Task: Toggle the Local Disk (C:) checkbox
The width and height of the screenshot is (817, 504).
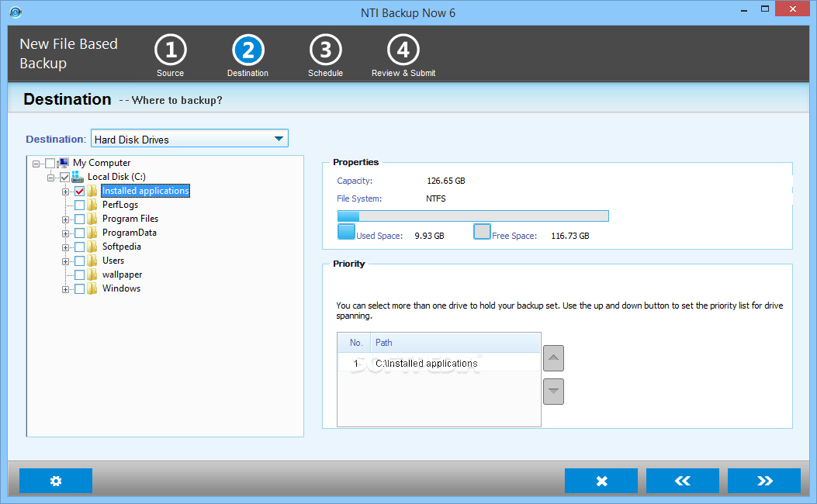Action: (x=64, y=177)
